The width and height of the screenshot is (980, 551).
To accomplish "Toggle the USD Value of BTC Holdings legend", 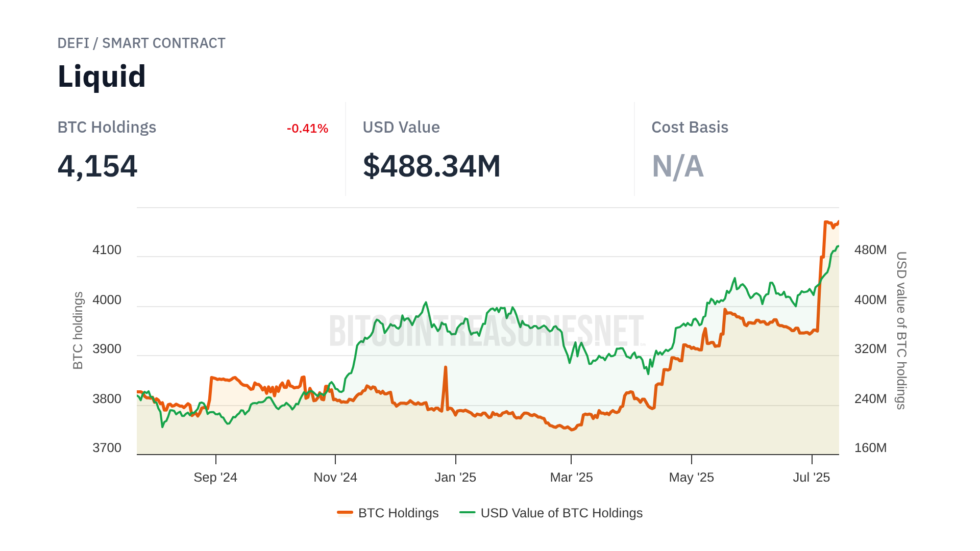I will click(x=561, y=513).
